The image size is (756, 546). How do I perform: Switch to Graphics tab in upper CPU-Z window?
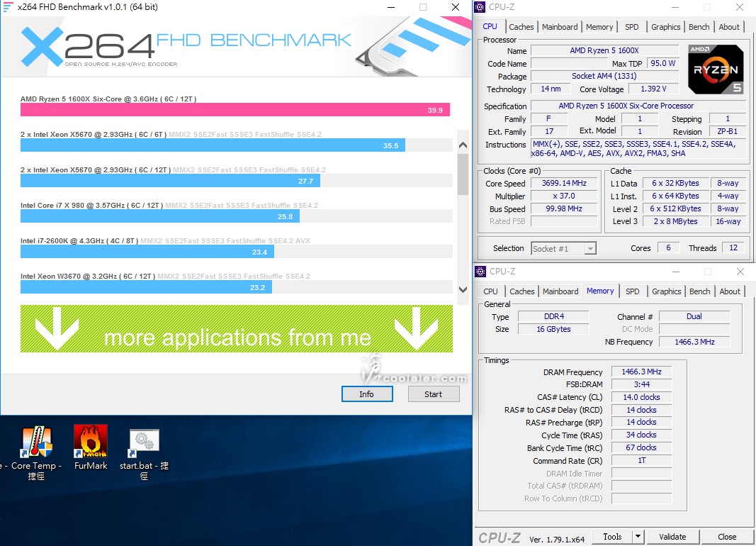(666, 27)
